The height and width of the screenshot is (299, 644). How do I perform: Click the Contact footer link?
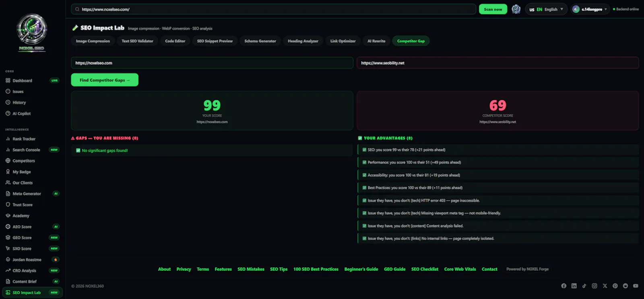[489, 269]
